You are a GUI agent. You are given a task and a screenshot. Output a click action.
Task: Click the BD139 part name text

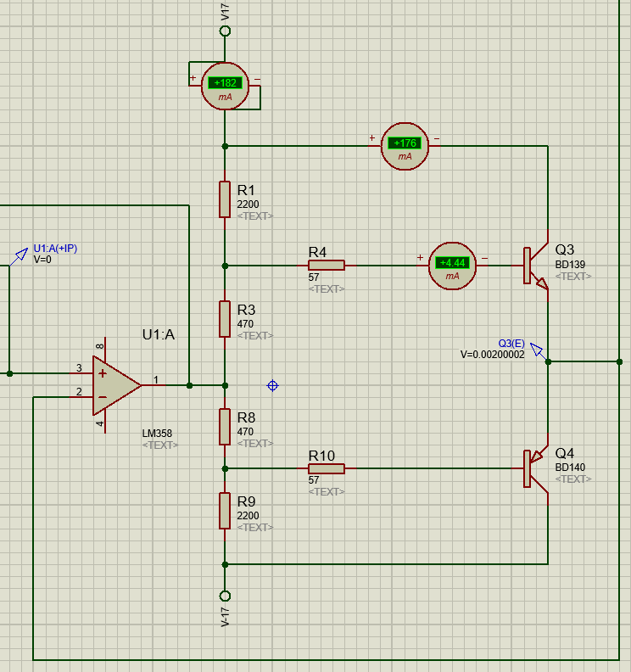point(570,265)
